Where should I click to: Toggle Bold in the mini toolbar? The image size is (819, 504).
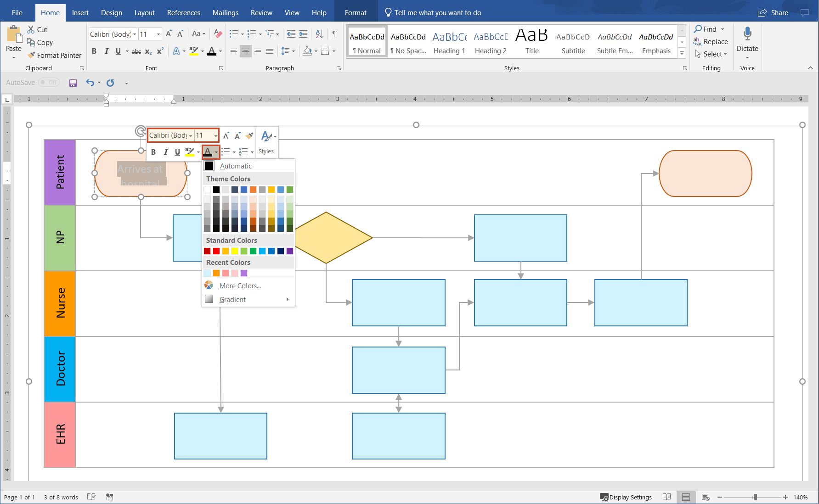pos(153,152)
